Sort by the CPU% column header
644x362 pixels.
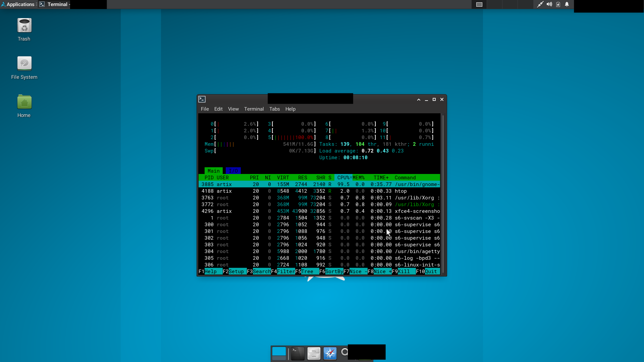[x=343, y=178]
